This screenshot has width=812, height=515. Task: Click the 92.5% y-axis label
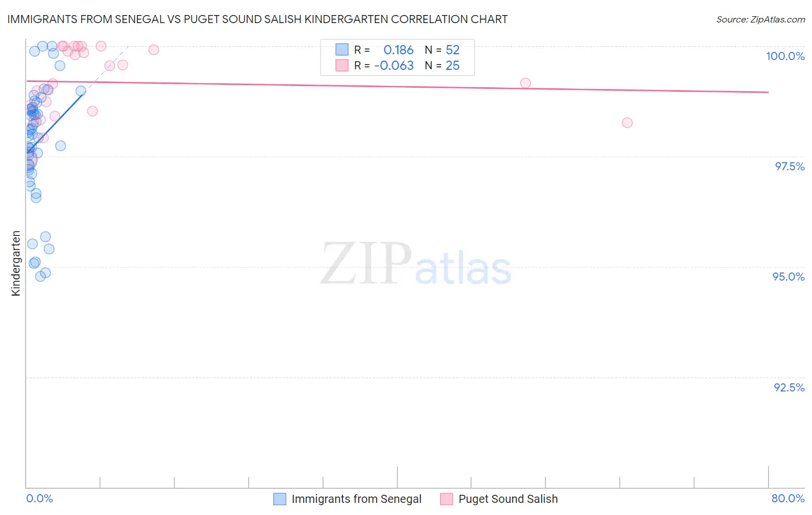(789, 387)
